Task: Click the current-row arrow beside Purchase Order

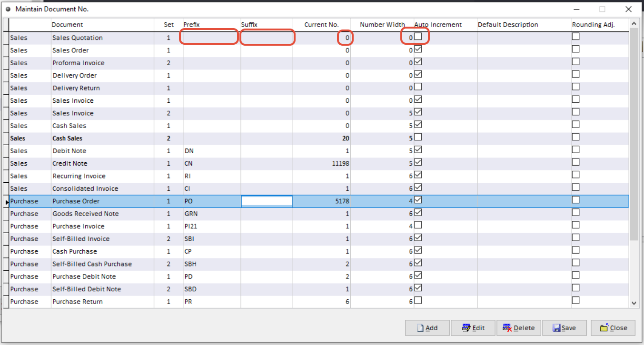Action: 7,202
